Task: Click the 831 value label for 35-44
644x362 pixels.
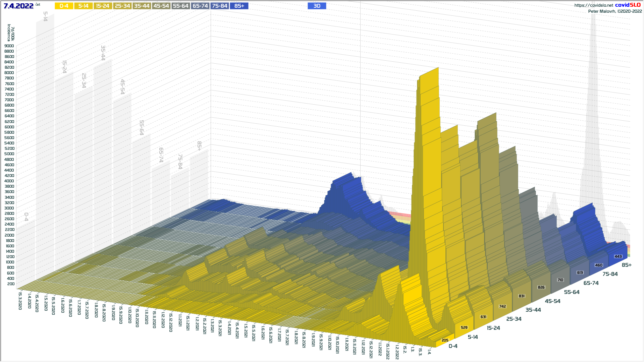Action: [522, 296]
